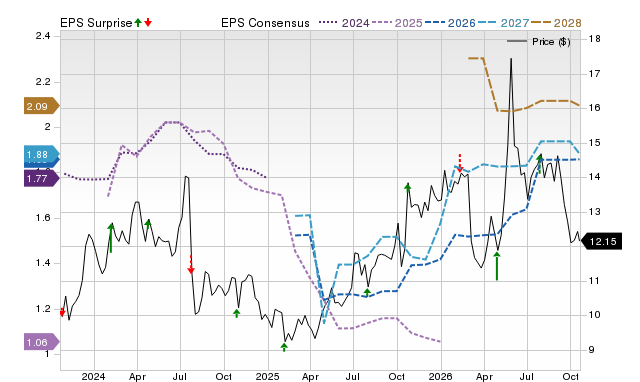Click the 2026 label on the time axis

pyautogui.click(x=440, y=376)
